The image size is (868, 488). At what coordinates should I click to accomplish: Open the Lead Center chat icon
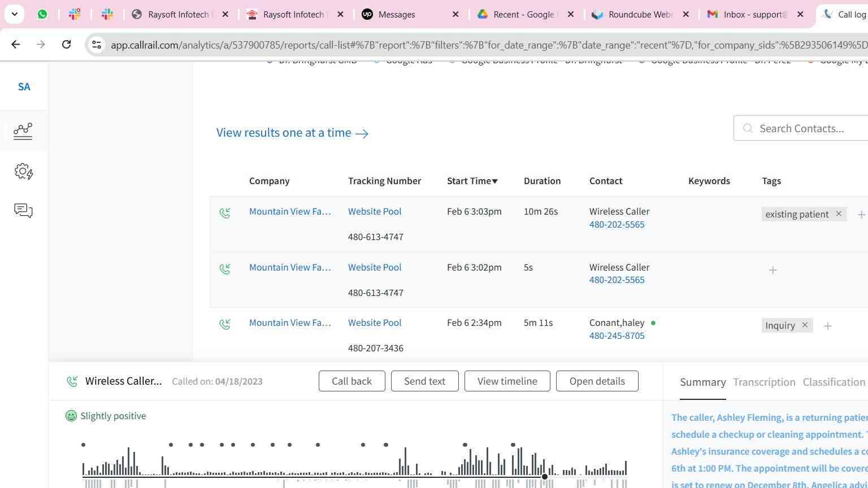tap(23, 211)
